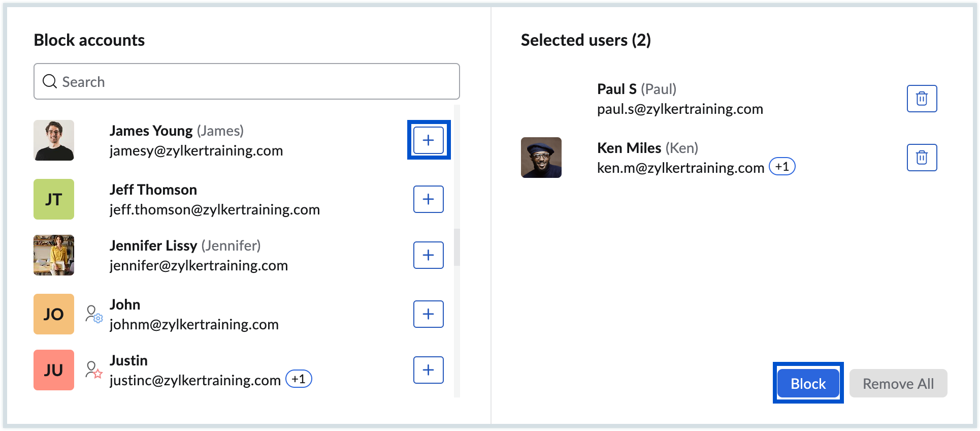Remove Paul S with the trash icon
Image resolution: width=980 pixels, height=431 pixels.
[922, 98]
